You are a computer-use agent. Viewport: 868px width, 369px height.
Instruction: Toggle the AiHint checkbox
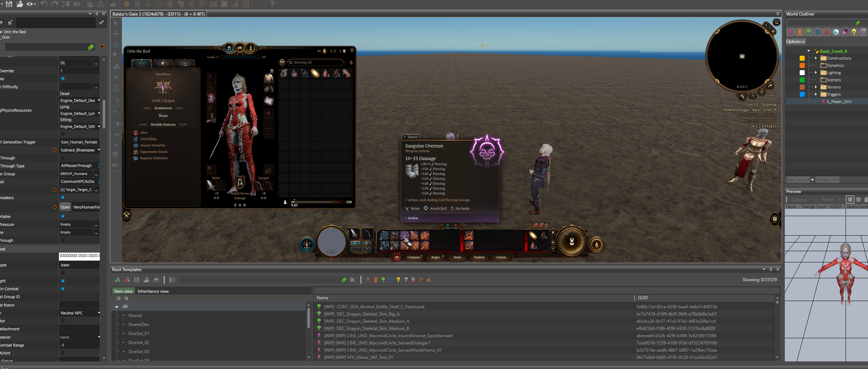(x=63, y=353)
